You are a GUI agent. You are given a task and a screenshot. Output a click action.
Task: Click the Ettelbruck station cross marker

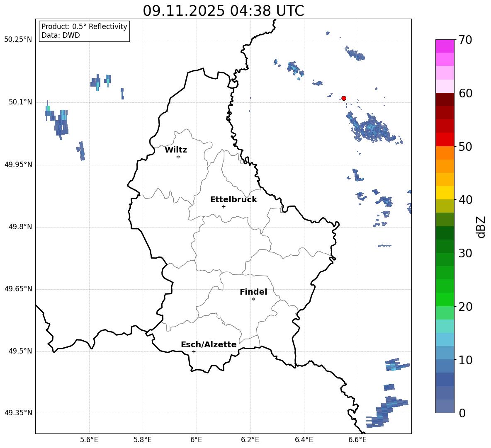tap(224, 206)
